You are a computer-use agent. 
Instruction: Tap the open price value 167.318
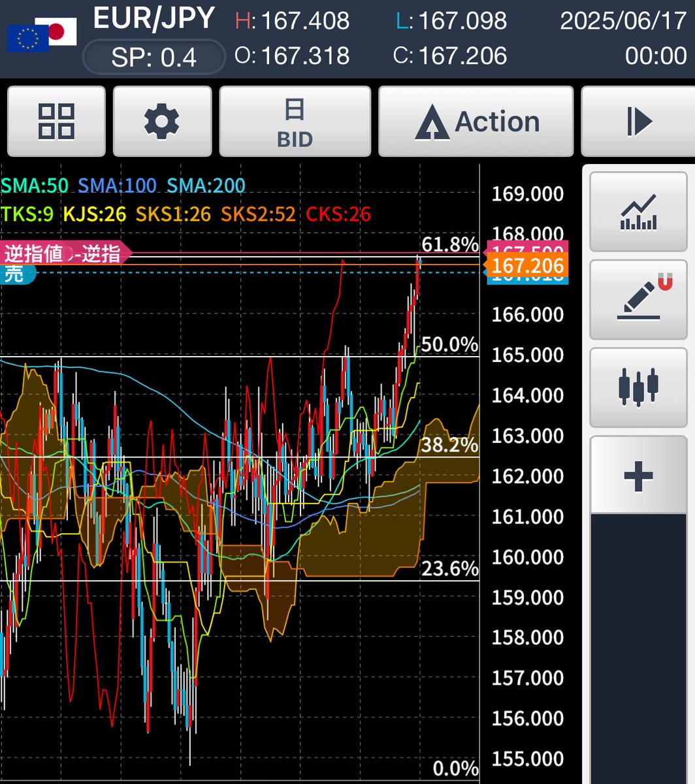tap(306, 56)
